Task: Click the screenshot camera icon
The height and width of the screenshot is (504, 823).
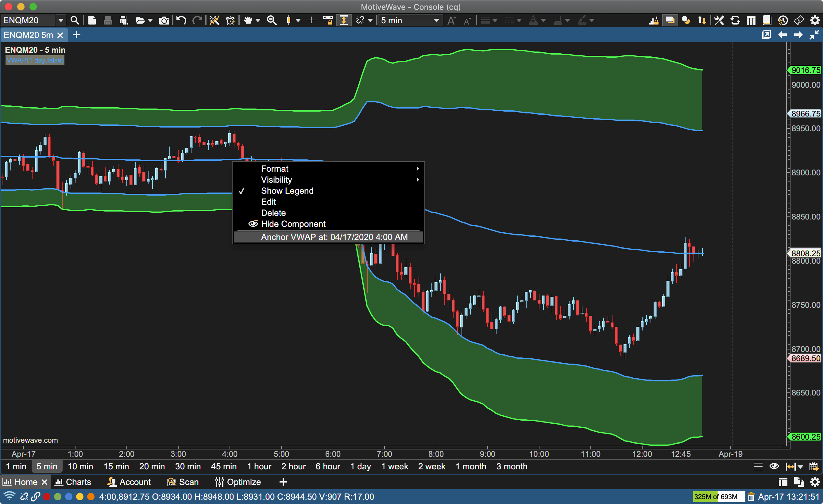Action: coord(164,21)
